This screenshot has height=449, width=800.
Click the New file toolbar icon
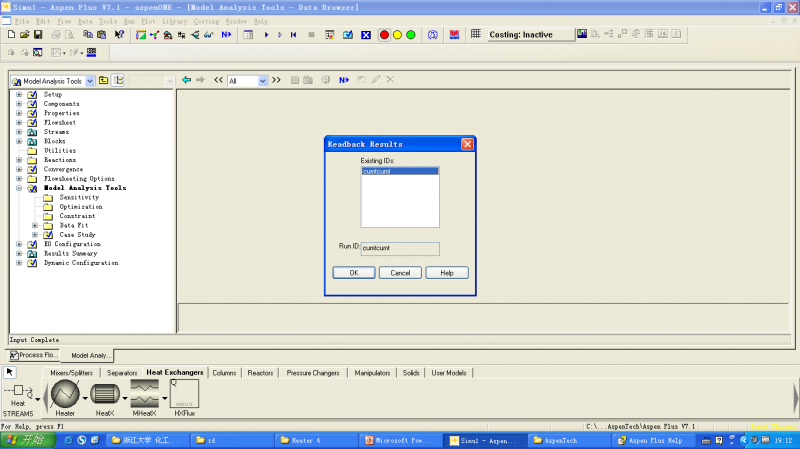11,34
